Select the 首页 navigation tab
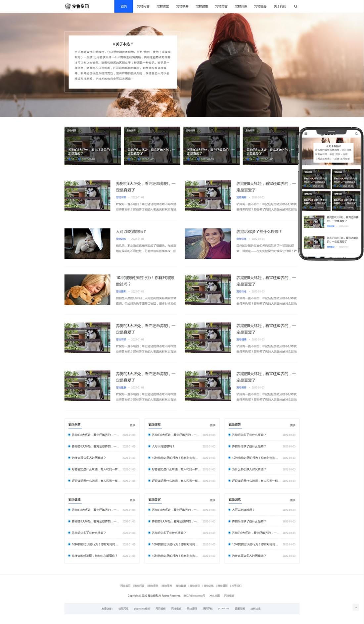The height and width of the screenshot is (624, 364). [x=123, y=6]
